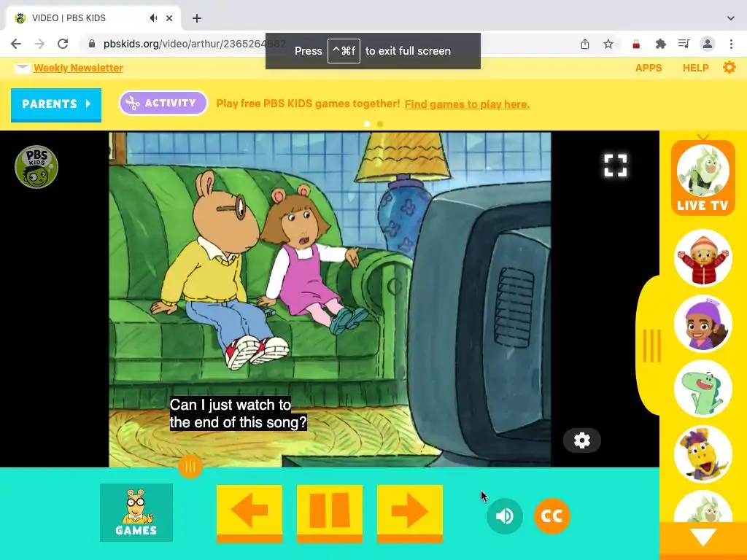Open video settings gear on player
The height and width of the screenshot is (560, 747).
pyautogui.click(x=581, y=440)
